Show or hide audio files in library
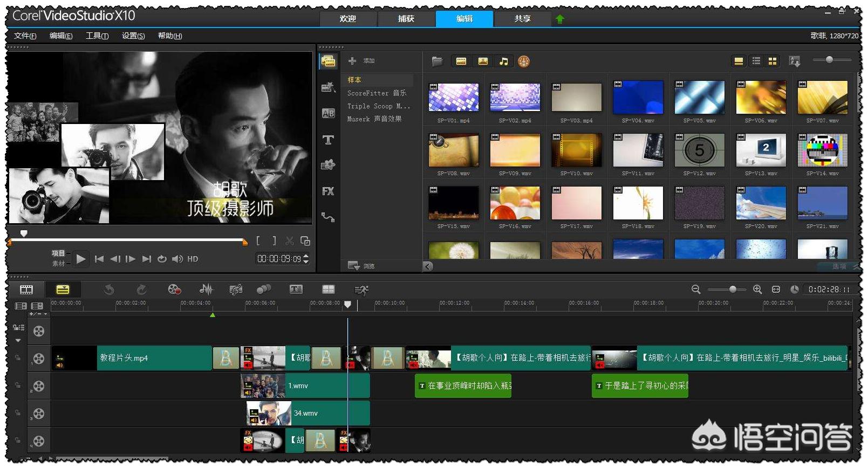Viewport: 868px width, 468px height. coord(503,61)
